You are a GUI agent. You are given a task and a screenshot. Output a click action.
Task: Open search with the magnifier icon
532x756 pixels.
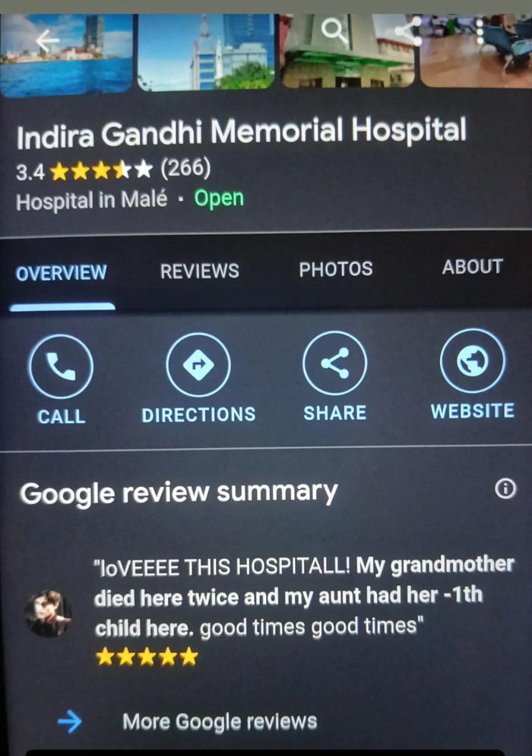(335, 31)
